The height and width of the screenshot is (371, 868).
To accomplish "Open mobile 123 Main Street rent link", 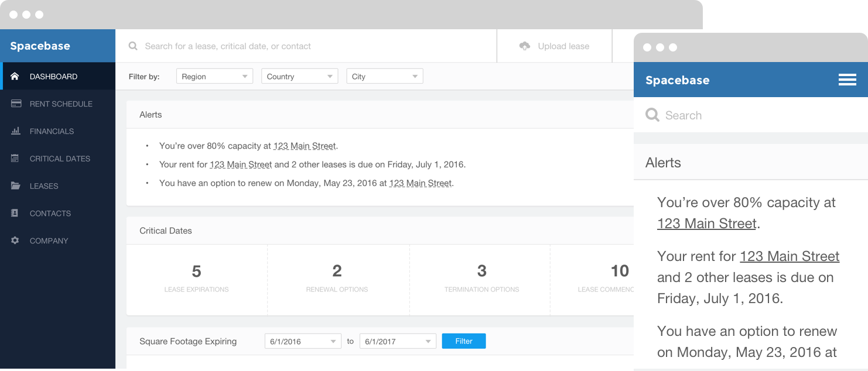I will 790,256.
